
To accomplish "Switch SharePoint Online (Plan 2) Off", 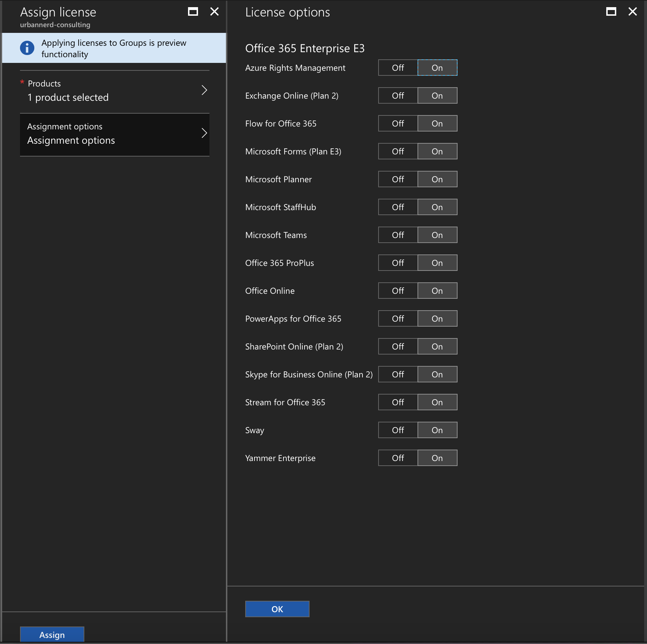I will 398,346.
